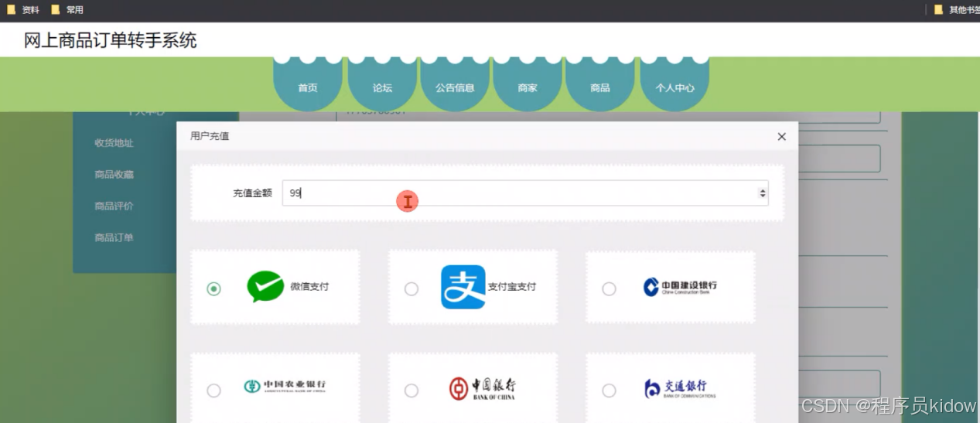Open 商品评价 in the sidebar

click(x=114, y=206)
